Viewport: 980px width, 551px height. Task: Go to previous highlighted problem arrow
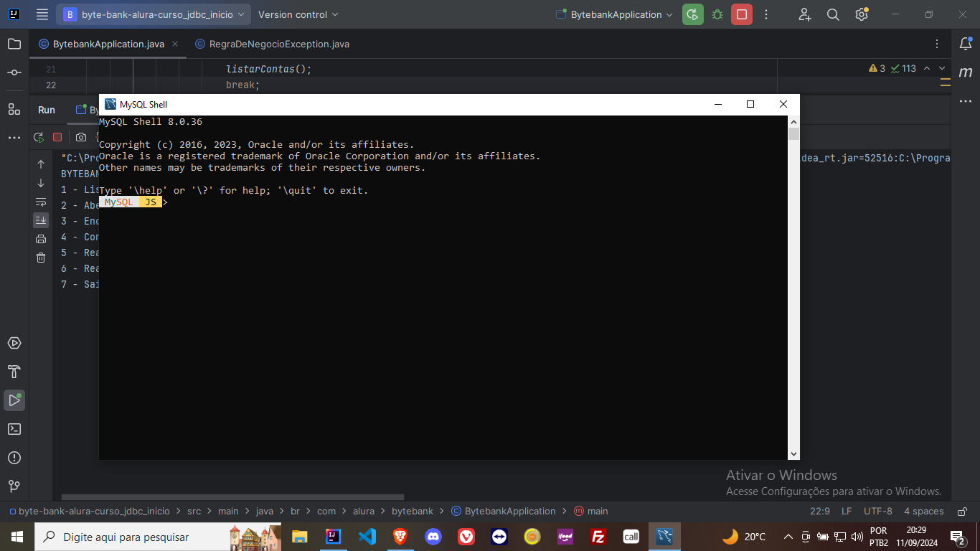[927, 69]
